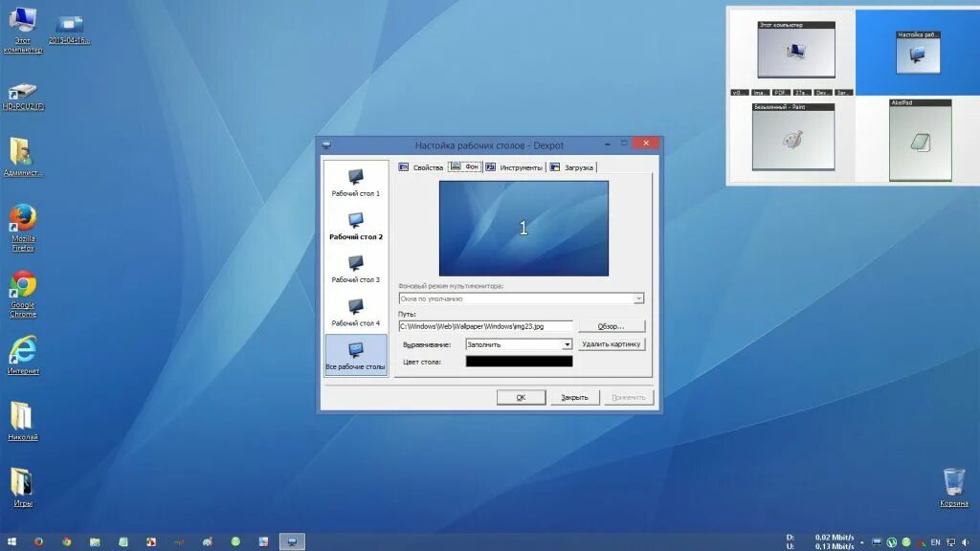This screenshot has height=551, width=980.
Task: Select Рабочий стол 3 in Dexpot list
Action: coord(356,269)
